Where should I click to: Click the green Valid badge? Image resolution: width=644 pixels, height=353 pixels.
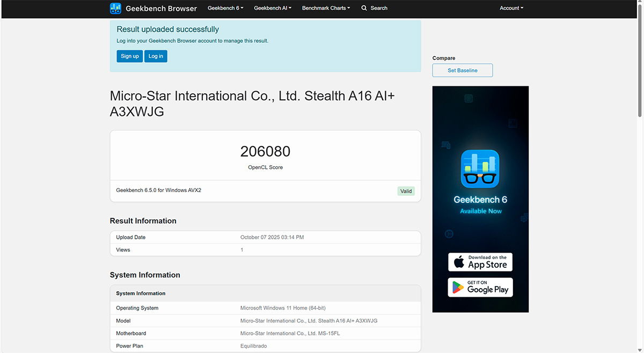point(406,191)
